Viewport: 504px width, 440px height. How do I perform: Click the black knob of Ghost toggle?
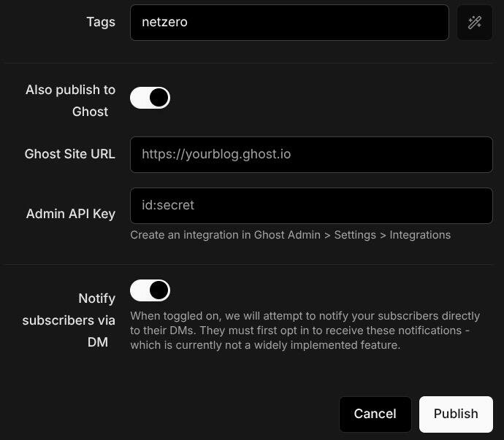[159, 98]
